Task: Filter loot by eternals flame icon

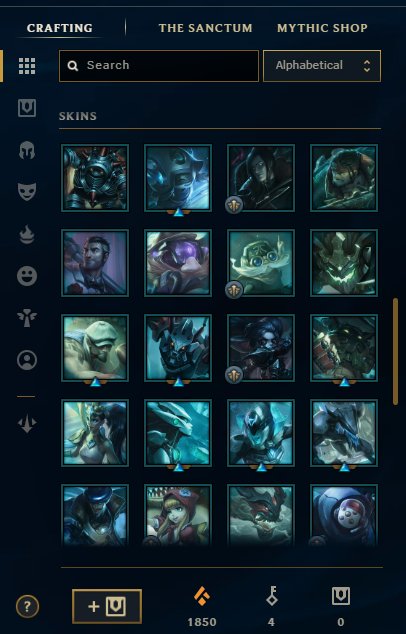Action: coord(27,235)
